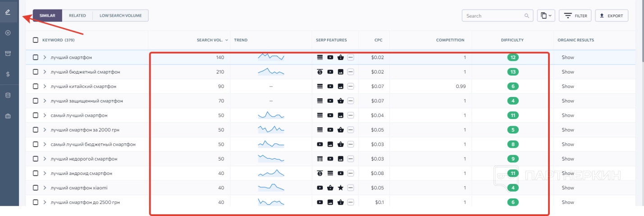The image size is (644, 216).
Task: Expand the лучший защищенный смартфон row
Action: pos(45,101)
